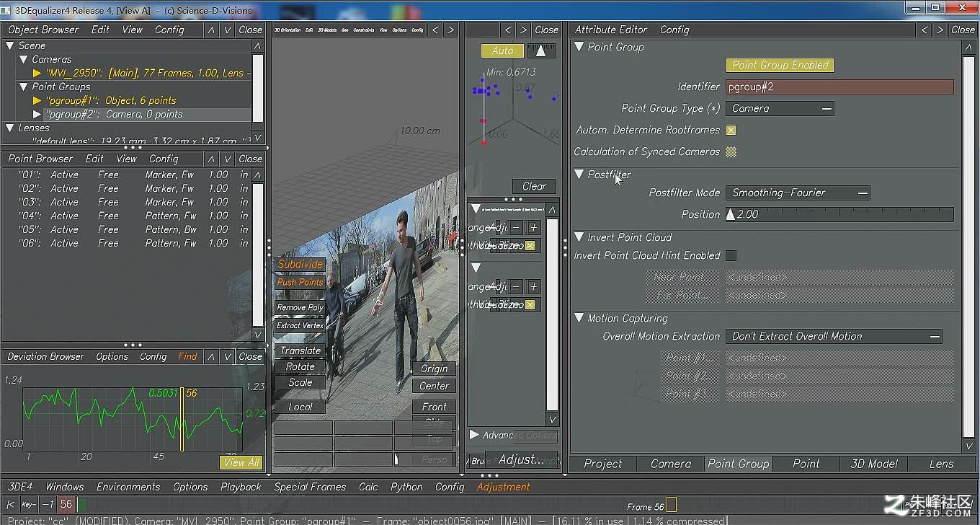The width and height of the screenshot is (980, 525).
Task: Click the Extract Vertex button
Action: (300, 325)
